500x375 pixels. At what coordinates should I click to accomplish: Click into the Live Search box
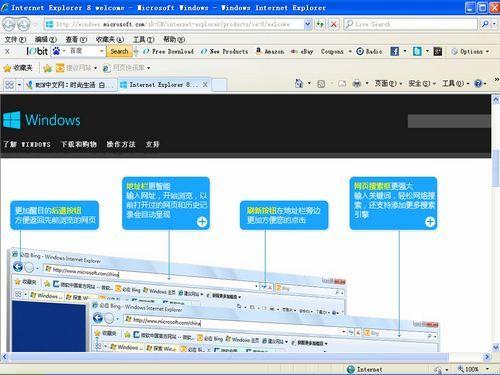coord(410,24)
